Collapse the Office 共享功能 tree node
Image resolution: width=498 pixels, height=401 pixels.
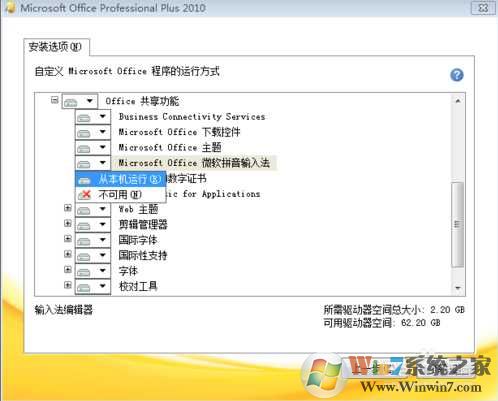pos(55,100)
